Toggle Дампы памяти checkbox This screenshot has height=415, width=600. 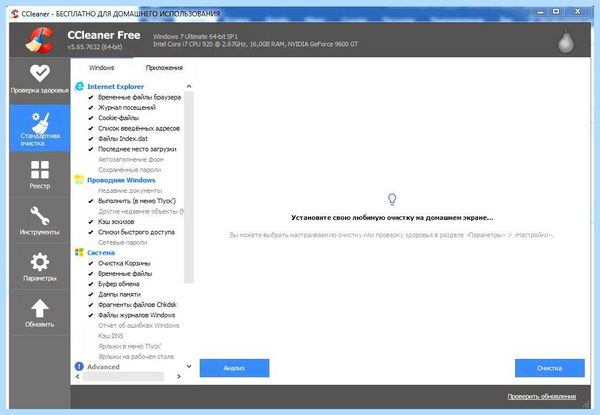tap(91, 294)
